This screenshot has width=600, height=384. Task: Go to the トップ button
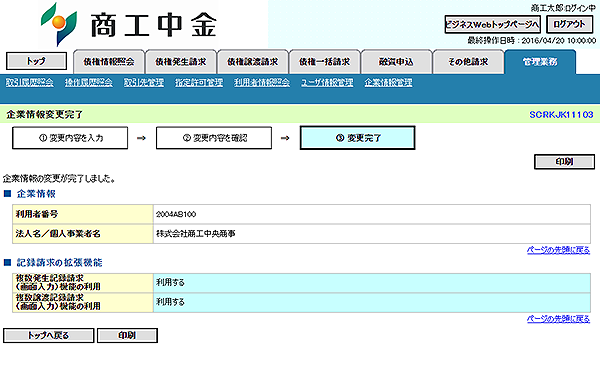tap(36, 61)
